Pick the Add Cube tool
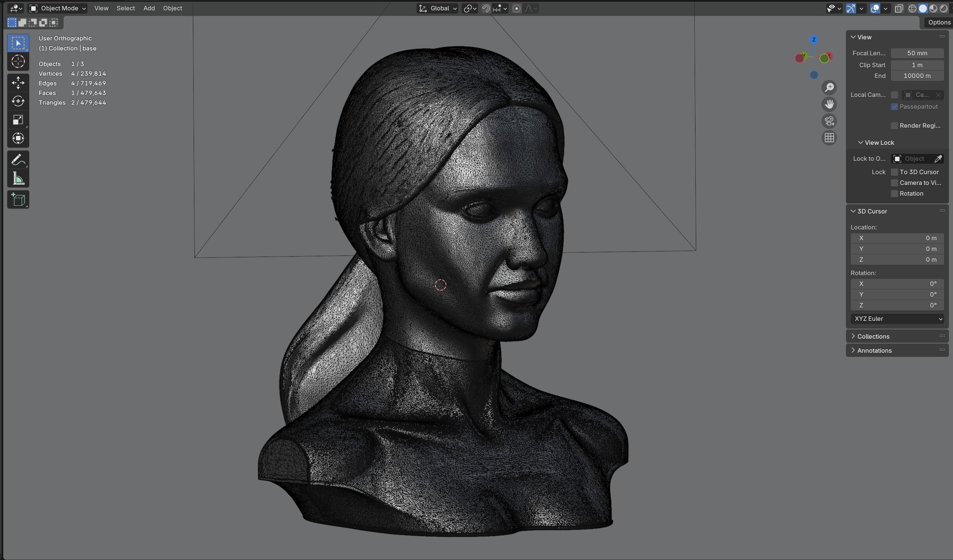This screenshot has height=560, width=953. 18,199
